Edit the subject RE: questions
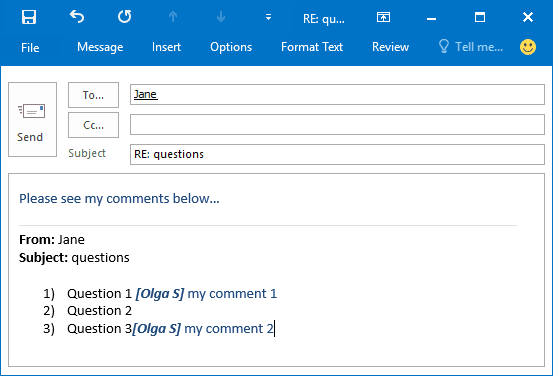 coord(337,154)
